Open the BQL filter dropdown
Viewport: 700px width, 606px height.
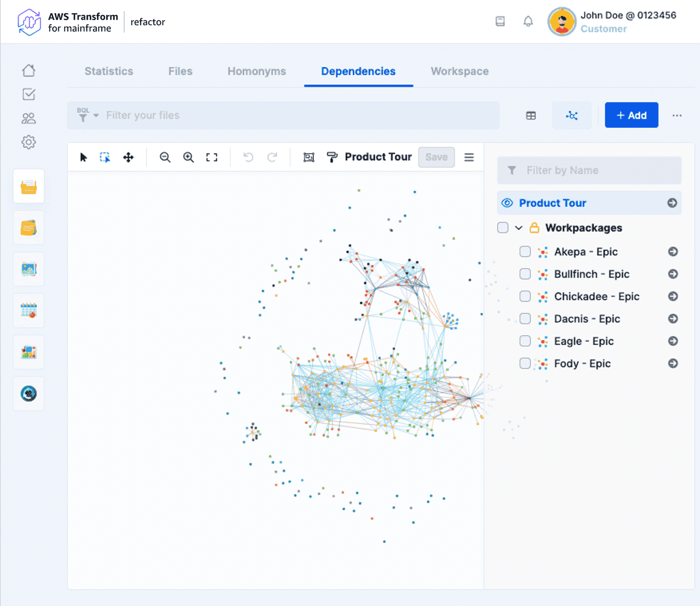point(88,115)
